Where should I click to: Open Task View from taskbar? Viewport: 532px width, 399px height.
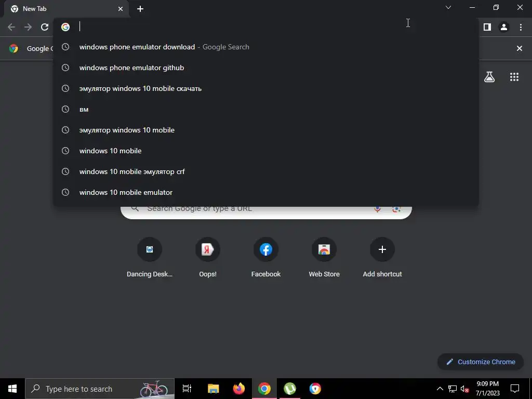tap(187, 389)
